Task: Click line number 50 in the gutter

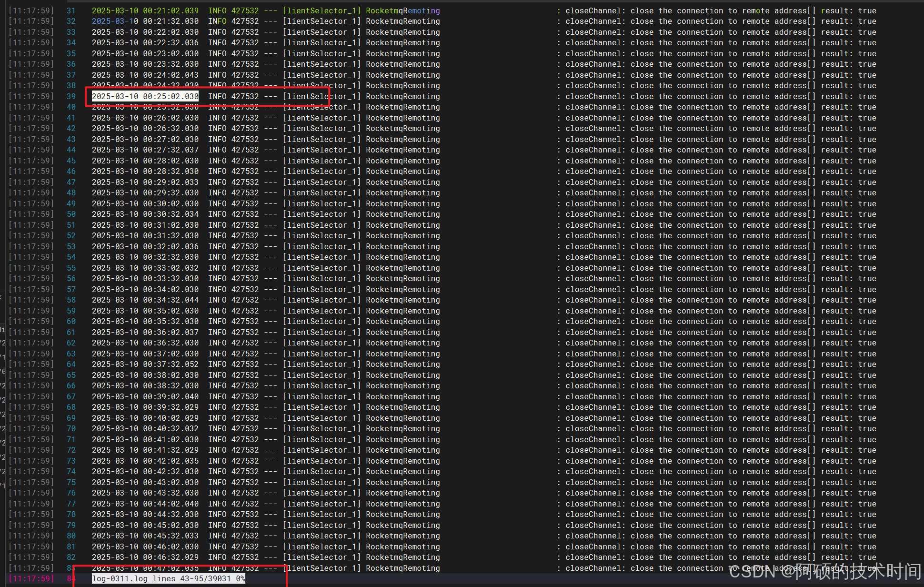Action: [x=71, y=214]
